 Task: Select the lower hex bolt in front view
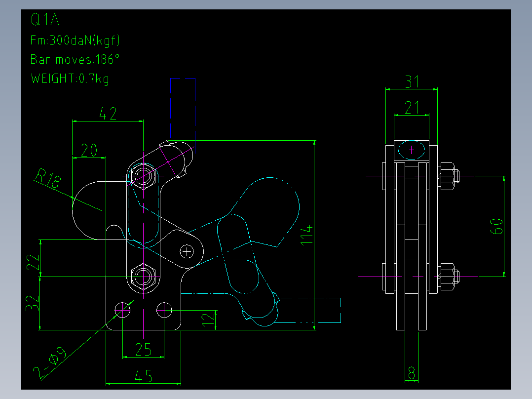[x=144, y=277]
